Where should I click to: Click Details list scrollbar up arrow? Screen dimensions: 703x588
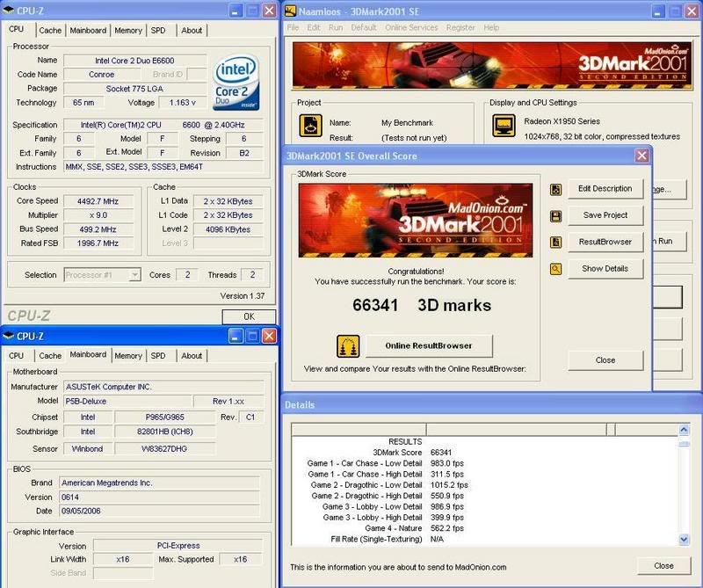[684, 430]
